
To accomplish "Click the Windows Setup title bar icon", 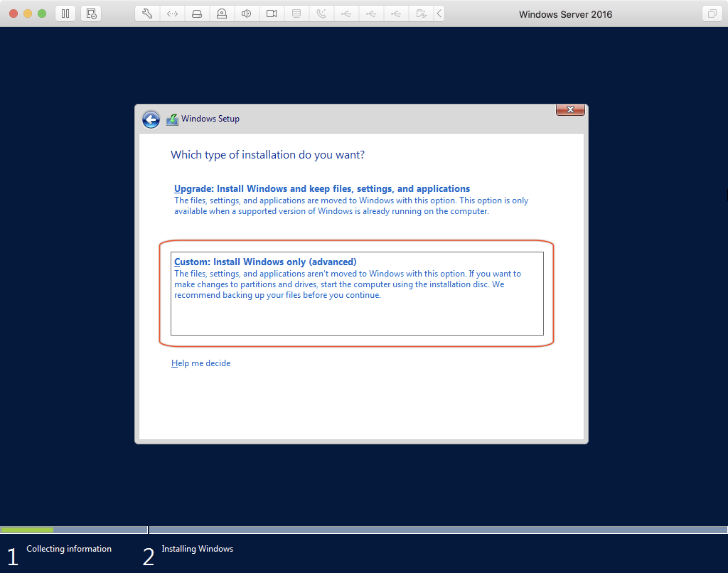I will coord(172,119).
